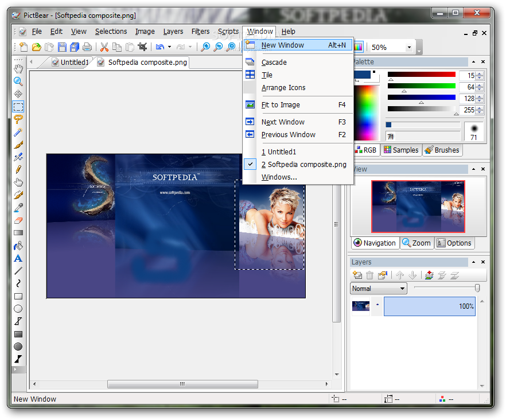506x420 pixels.
Task: Select the Eyedropper color picker tool
Action: point(18,208)
